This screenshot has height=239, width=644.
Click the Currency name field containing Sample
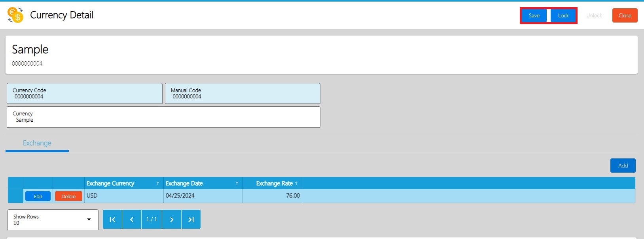(163, 117)
